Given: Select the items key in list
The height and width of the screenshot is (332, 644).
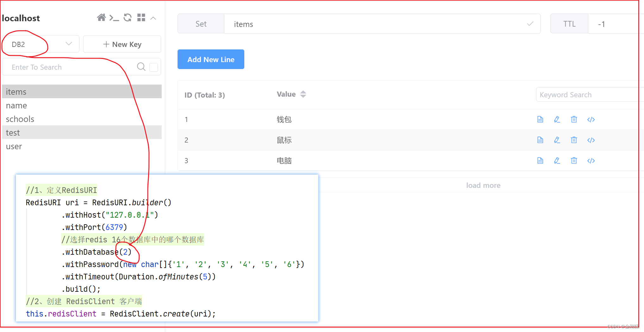Looking at the screenshot, I should [x=82, y=92].
